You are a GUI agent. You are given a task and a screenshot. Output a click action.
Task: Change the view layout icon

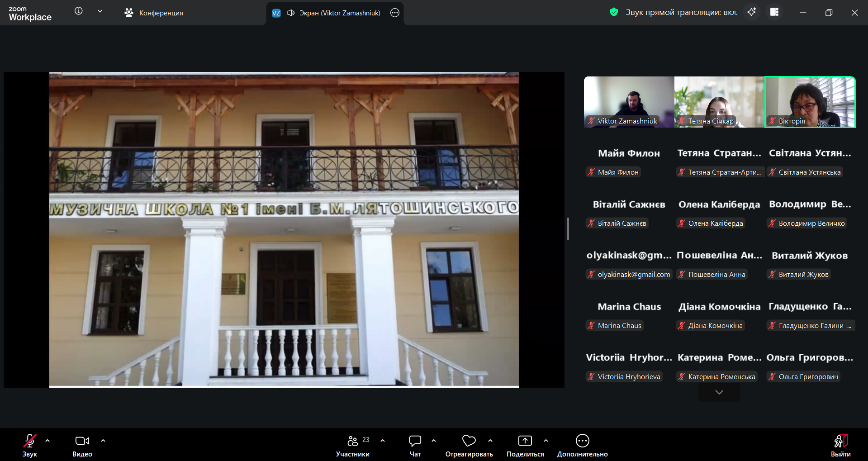774,12
